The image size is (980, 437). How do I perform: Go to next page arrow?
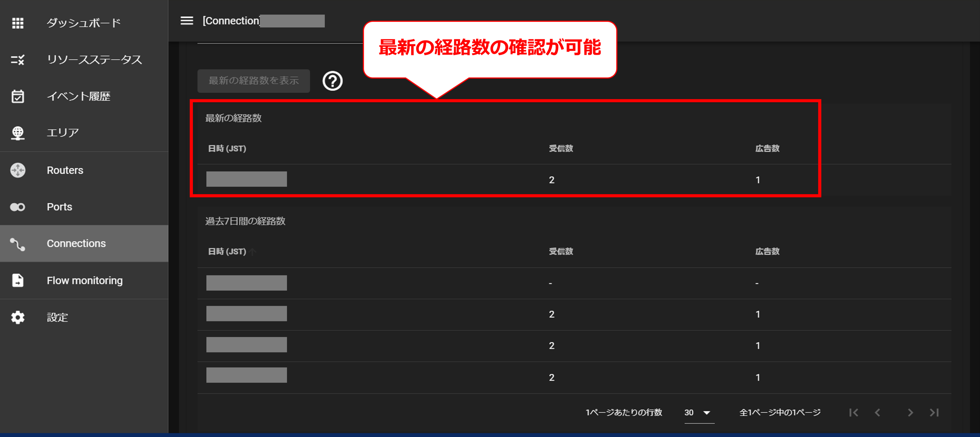tap(910, 413)
